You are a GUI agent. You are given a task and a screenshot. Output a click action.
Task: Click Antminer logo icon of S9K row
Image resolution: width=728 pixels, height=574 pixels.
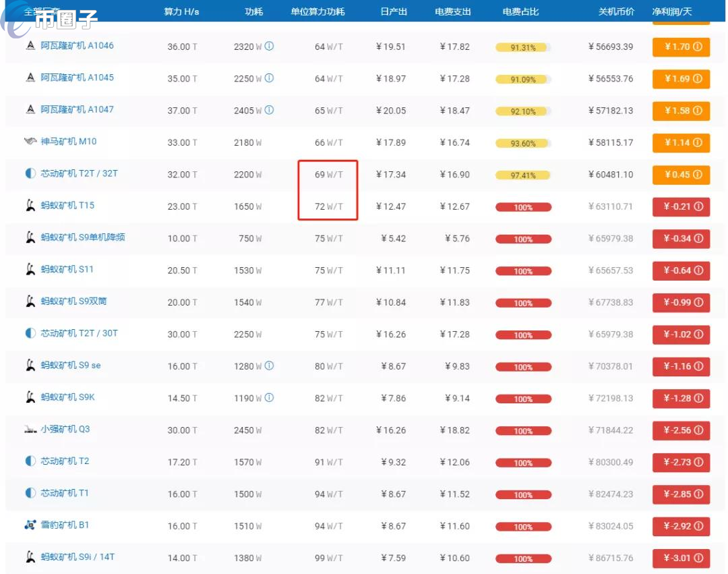pyautogui.click(x=30, y=397)
